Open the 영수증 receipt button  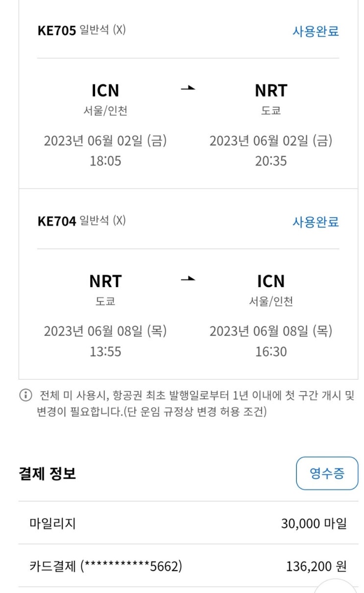pyautogui.click(x=327, y=473)
